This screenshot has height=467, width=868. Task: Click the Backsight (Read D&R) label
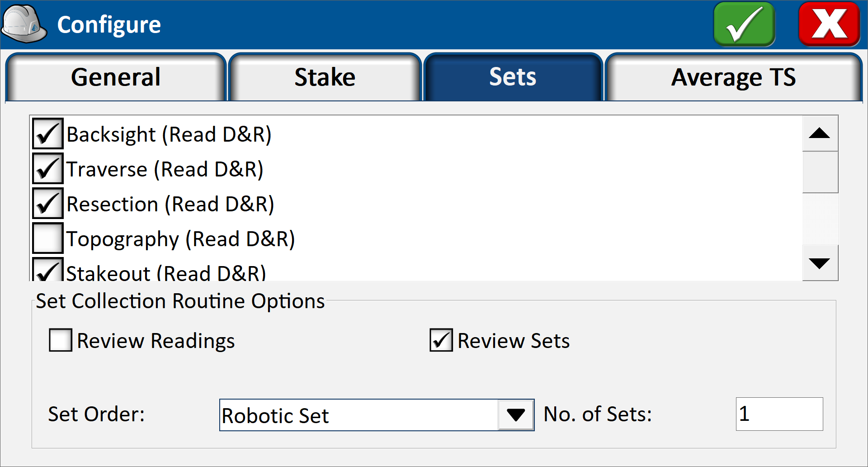pos(169,134)
